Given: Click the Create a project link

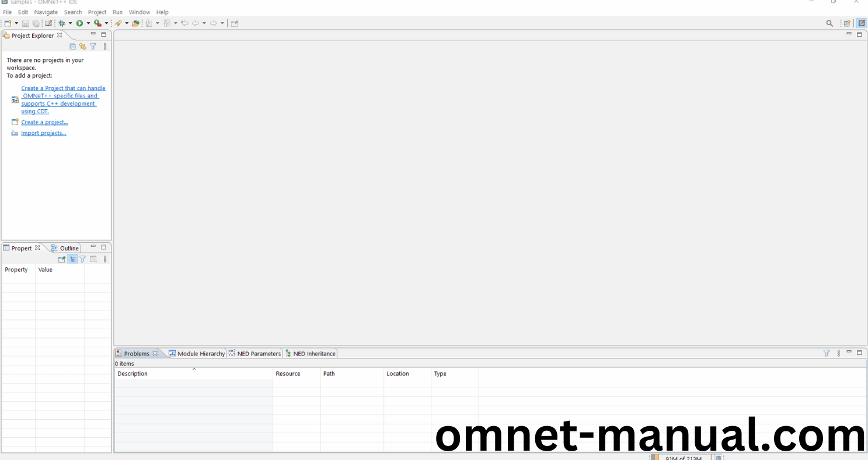Looking at the screenshot, I should point(44,122).
